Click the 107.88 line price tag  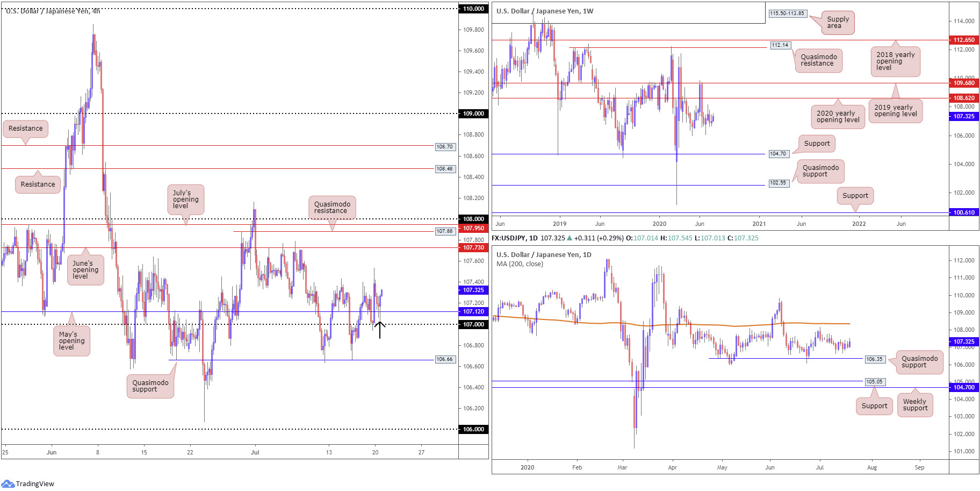(445, 231)
